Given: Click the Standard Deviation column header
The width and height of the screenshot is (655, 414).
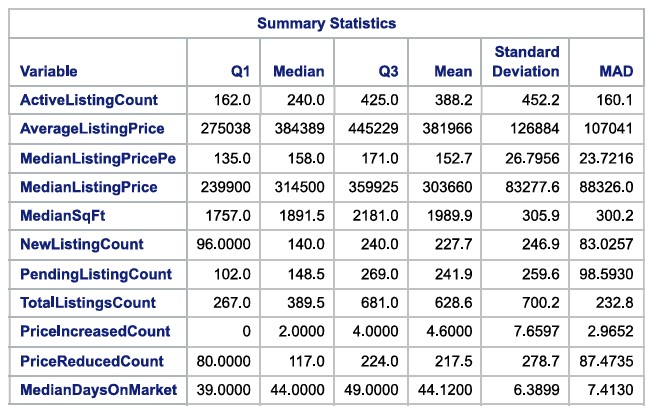Looking at the screenshot, I should coord(525,61).
